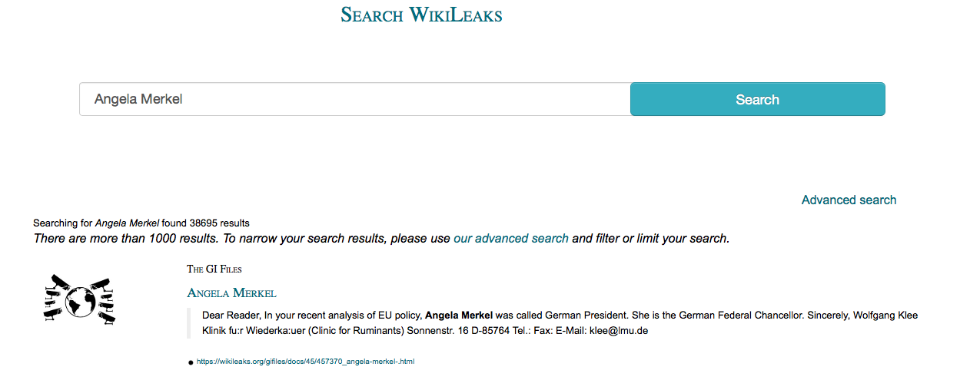
Task: Follow the inline 'our advanced search' link
Action: click(x=511, y=238)
